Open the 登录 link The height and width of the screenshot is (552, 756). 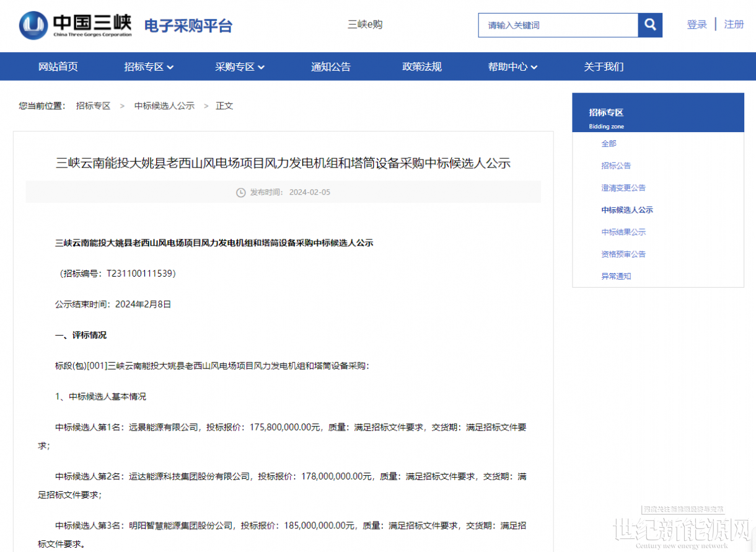[697, 24]
